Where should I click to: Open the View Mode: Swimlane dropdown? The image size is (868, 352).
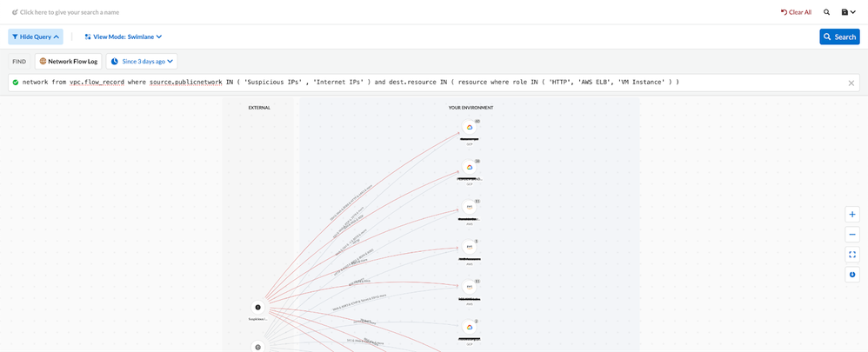124,37
